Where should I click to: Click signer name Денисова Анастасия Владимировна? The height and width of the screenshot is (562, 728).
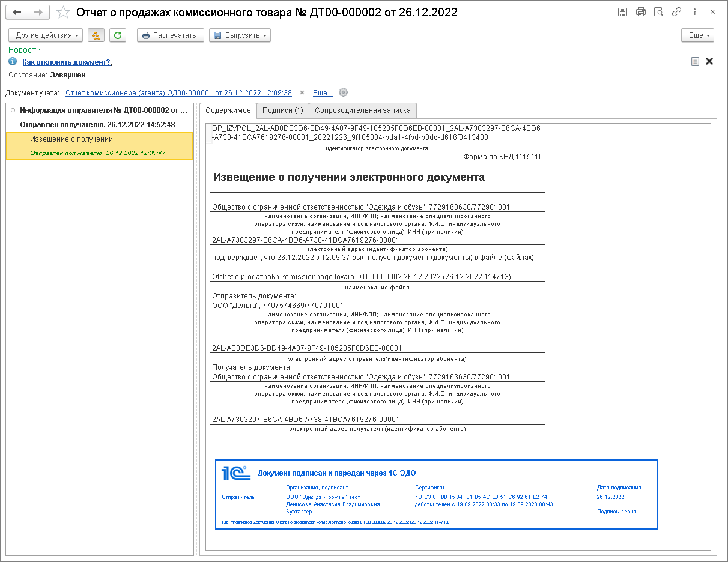pyautogui.click(x=333, y=504)
